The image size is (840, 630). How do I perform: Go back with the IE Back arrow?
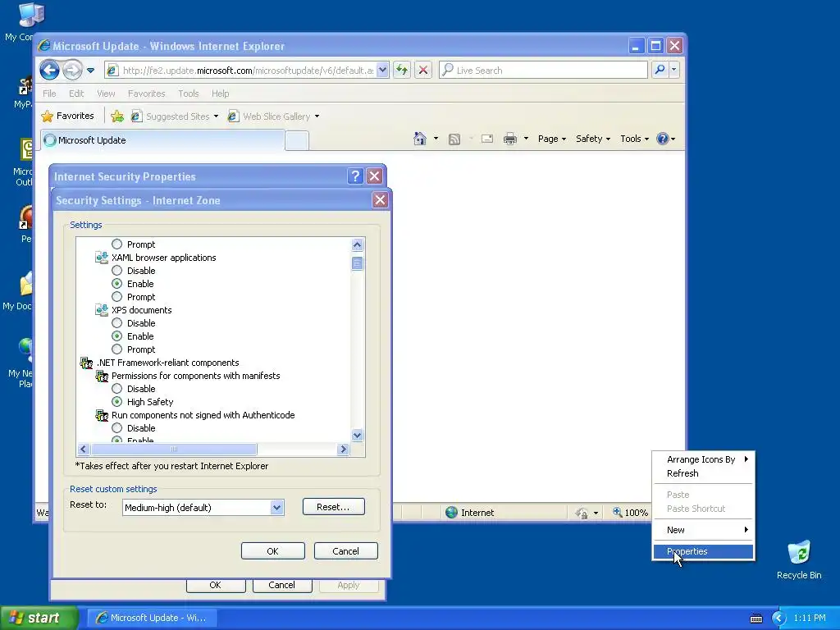[x=49, y=71]
